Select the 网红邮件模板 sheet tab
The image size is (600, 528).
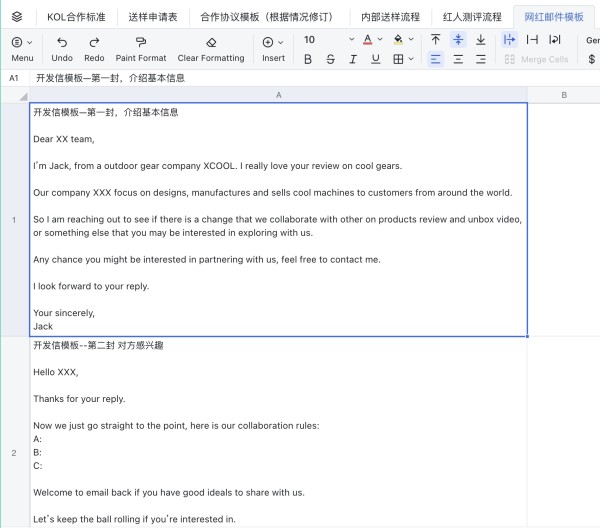pyautogui.click(x=554, y=17)
